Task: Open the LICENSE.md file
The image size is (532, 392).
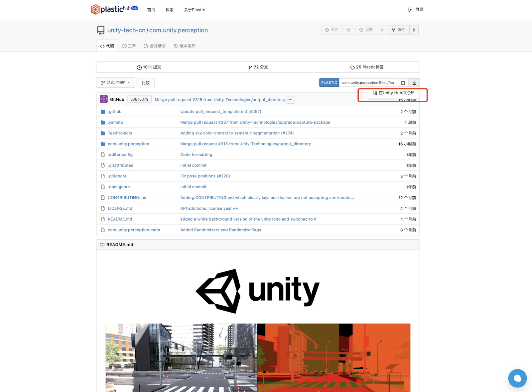Action: pyautogui.click(x=120, y=208)
